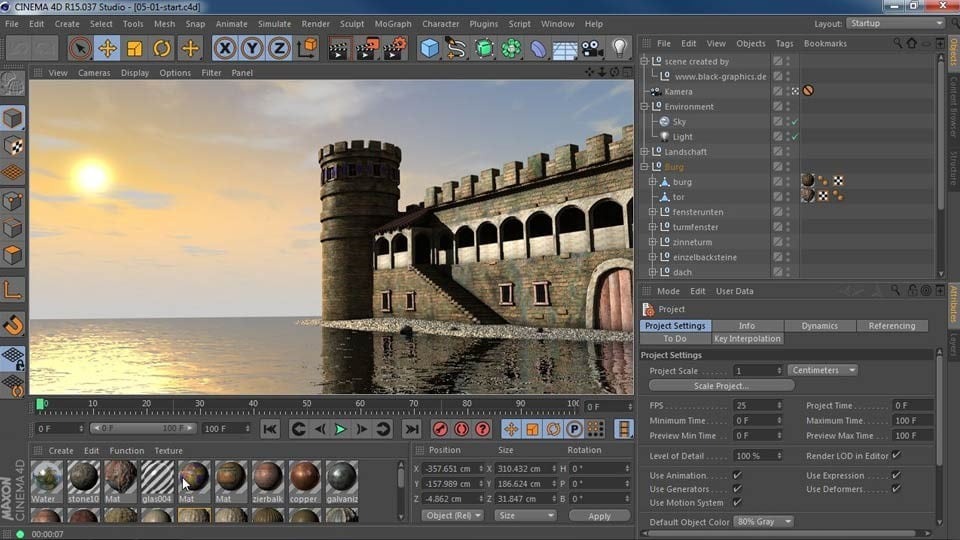Click the Record Active Objects button
This screenshot has height=540, width=960.
440,429
